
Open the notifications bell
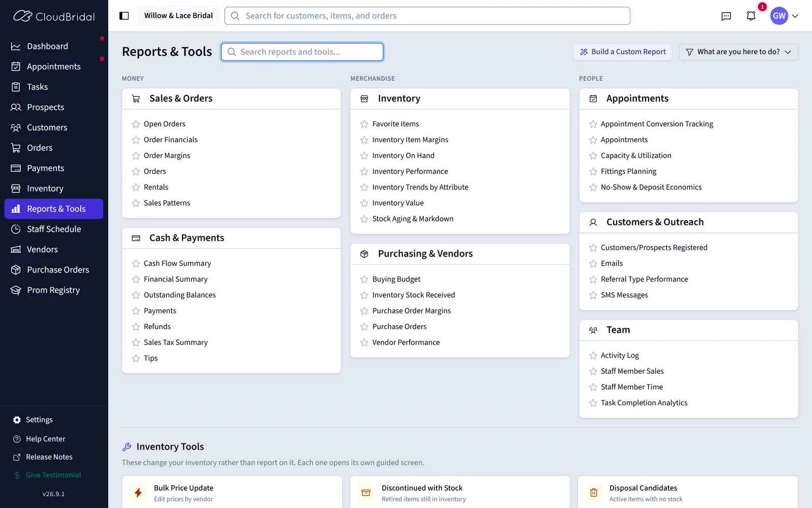(751, 16)
